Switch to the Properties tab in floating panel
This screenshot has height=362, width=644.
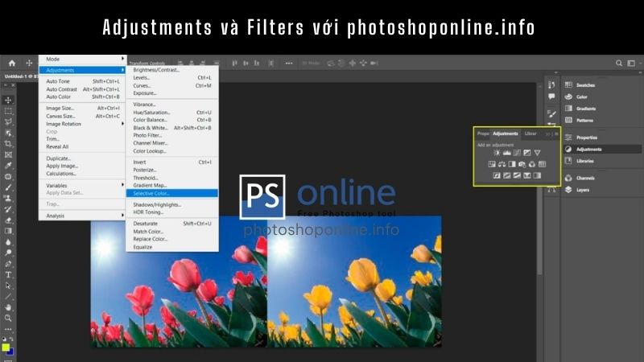pyautogui.click(x=483, y=134)
